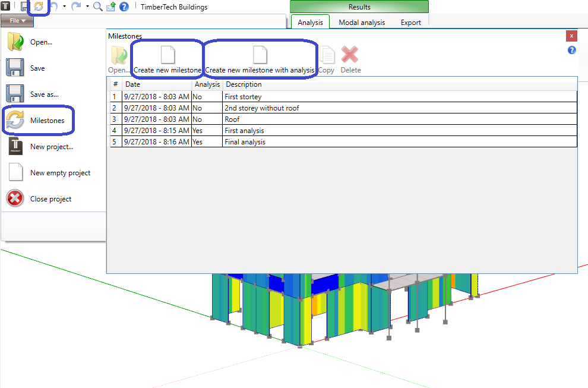Open the File menu dropdown
Screen dimensions: 588x388
17,21
